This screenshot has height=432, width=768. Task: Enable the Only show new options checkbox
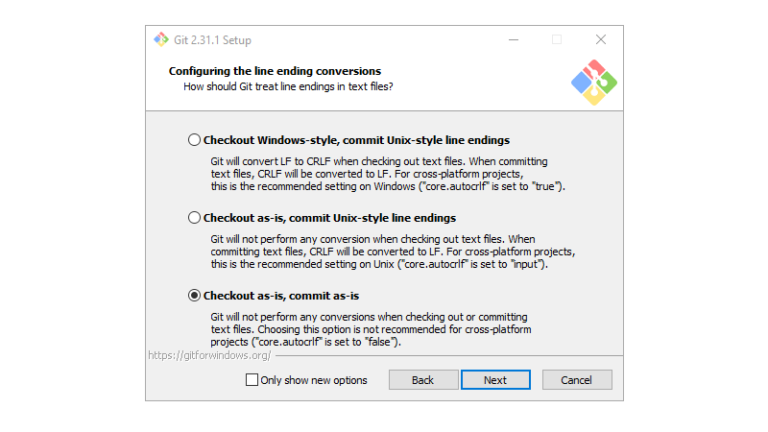pos(252,380)
